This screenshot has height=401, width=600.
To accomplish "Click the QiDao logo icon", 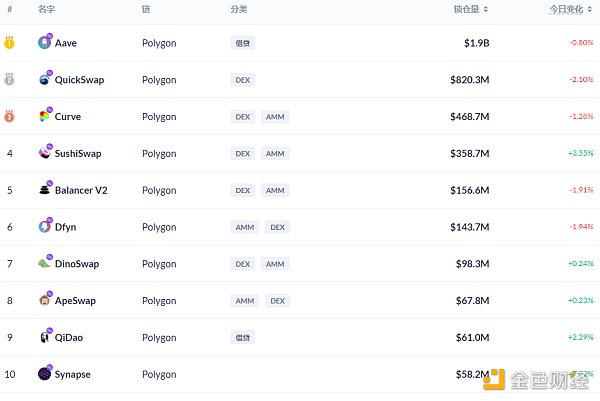I will (x=45, y=337).
